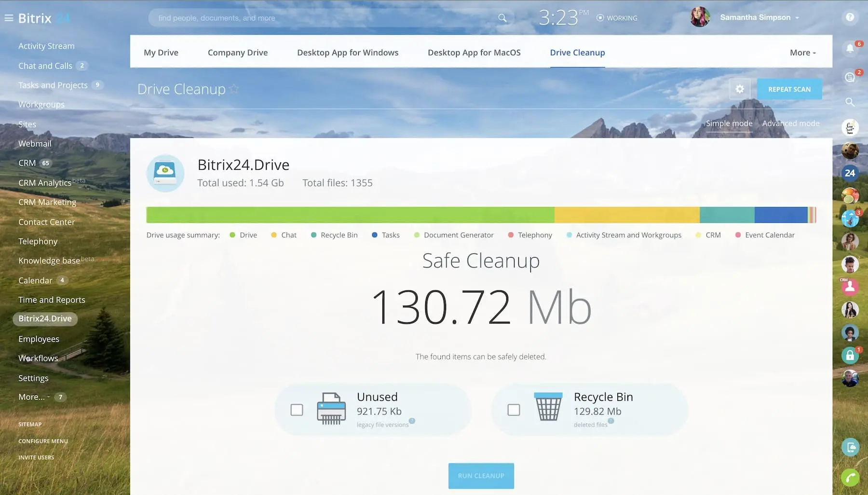Open CRM in the left menu
This screenshot has width=868, height=495.
[27, 163]
